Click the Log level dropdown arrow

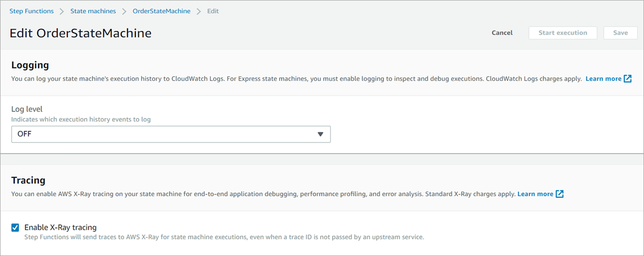pyautogui.click(x=320, y=134)
